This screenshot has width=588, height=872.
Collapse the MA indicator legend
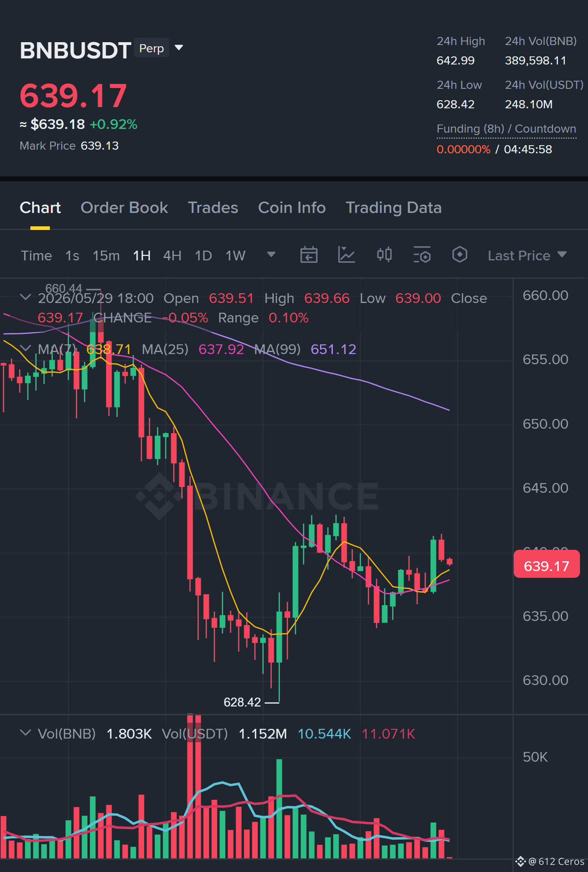pyautogui.click(x=26, y=348)
